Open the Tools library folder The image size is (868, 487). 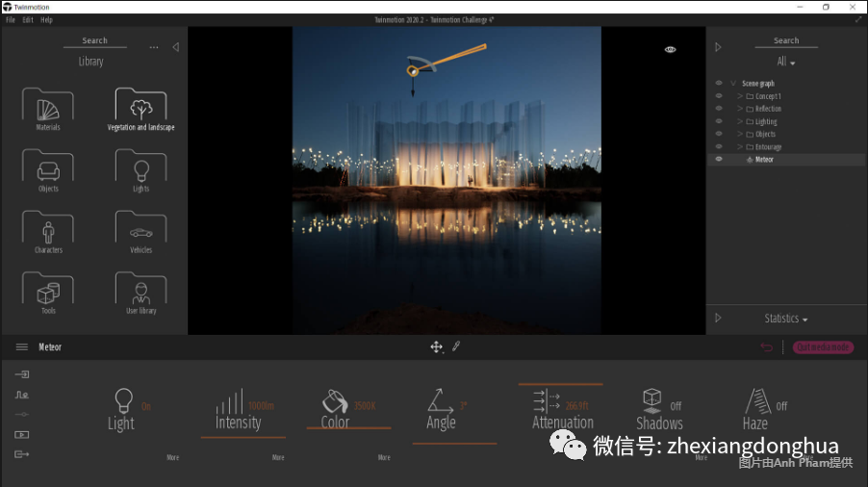click(x=47, y=293)
